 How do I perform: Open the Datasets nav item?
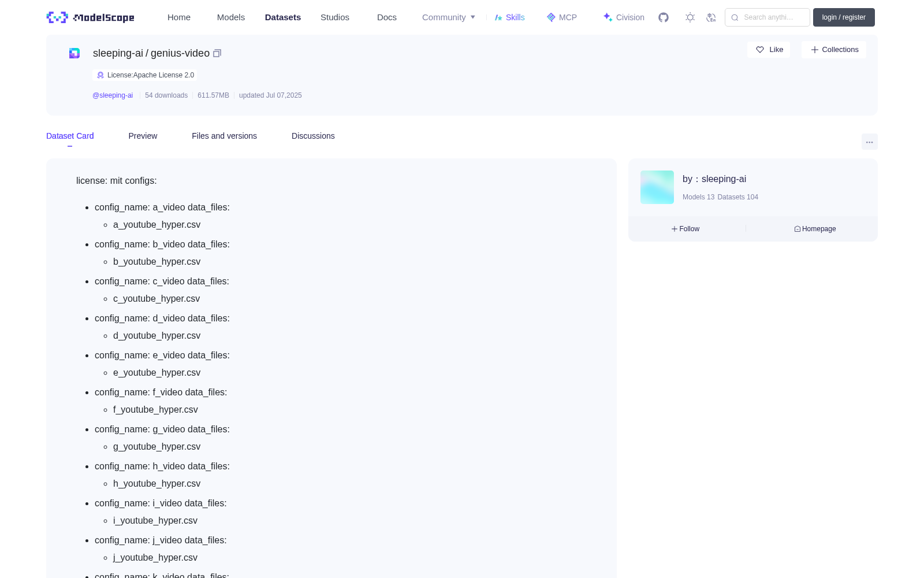(x=283, y=17)
